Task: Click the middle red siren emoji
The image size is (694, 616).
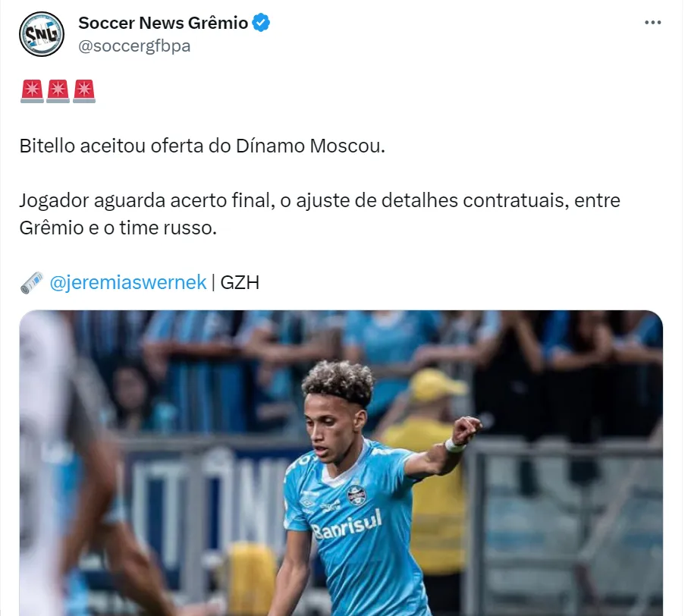Action: coord(58,91)
